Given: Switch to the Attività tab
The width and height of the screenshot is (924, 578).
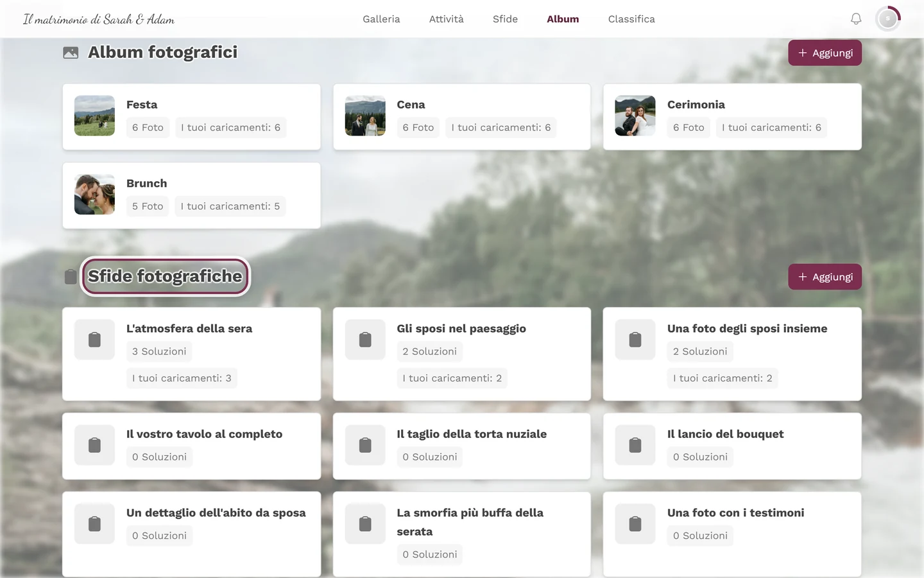Looking at the screenshot, I should 447,19.
